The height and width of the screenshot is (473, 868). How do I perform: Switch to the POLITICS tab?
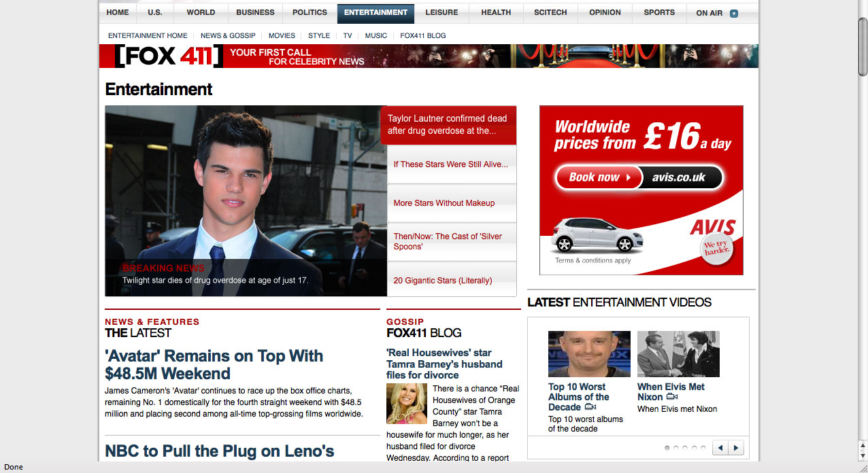click(310, 12)
